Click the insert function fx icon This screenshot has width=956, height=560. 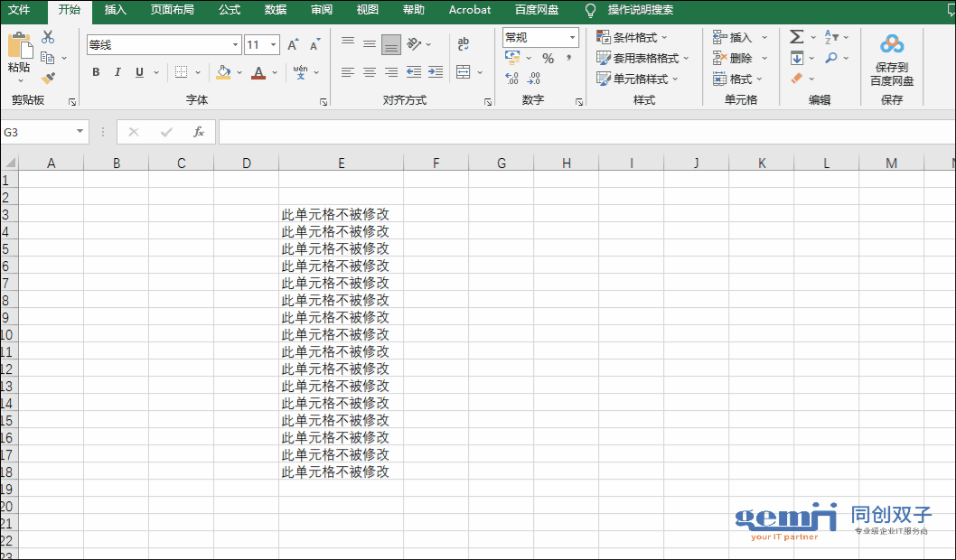click(199, 132)
